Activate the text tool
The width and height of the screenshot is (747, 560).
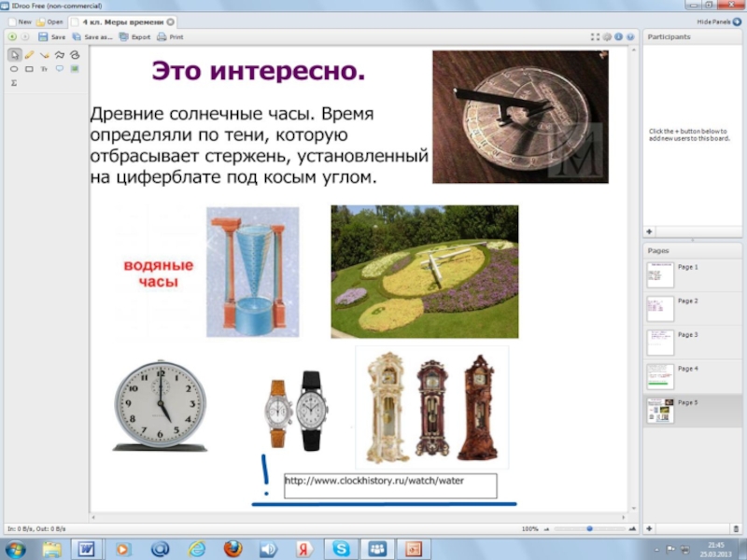tap(44, 69)
